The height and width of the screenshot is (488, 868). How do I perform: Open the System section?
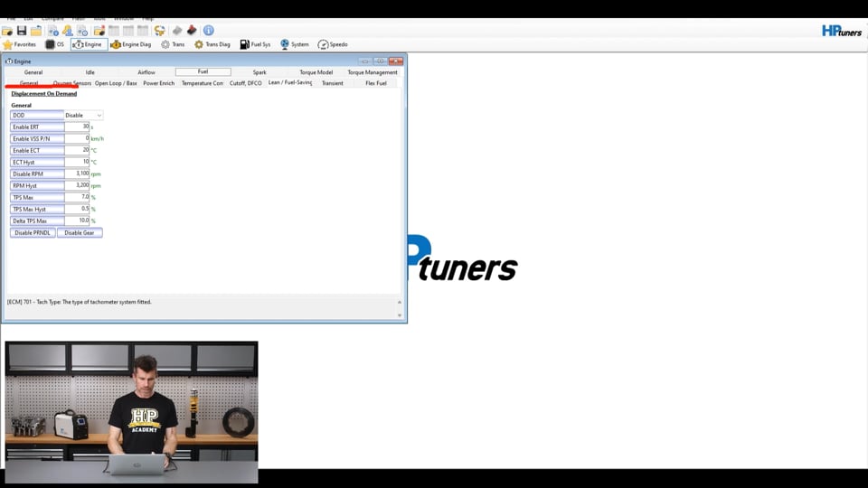click(295, 44)
